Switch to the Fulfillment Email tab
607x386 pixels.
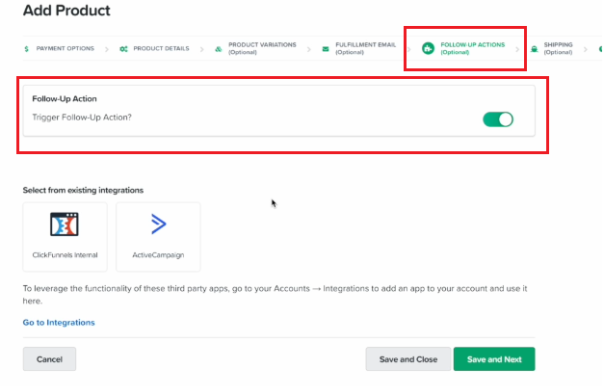[359, 48]
